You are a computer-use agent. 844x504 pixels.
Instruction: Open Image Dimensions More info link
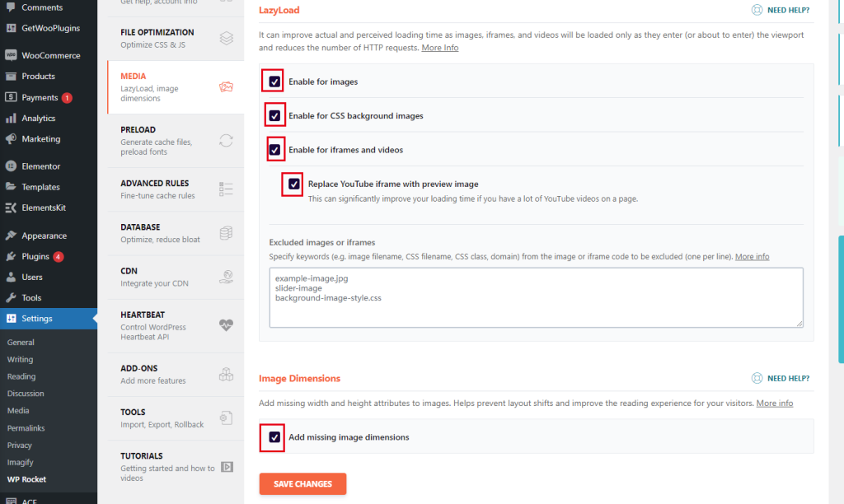pos(775,403)
